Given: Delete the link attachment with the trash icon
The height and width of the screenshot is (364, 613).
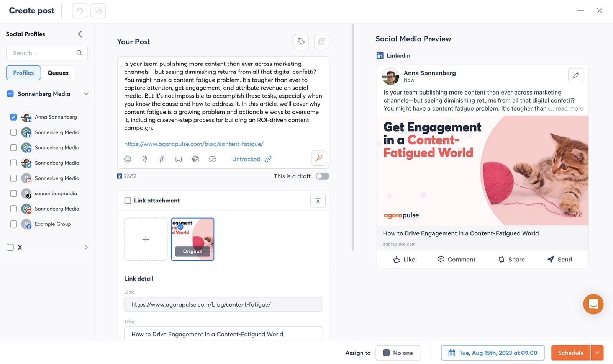Looking at the screenshot, I should pos(318,200).
